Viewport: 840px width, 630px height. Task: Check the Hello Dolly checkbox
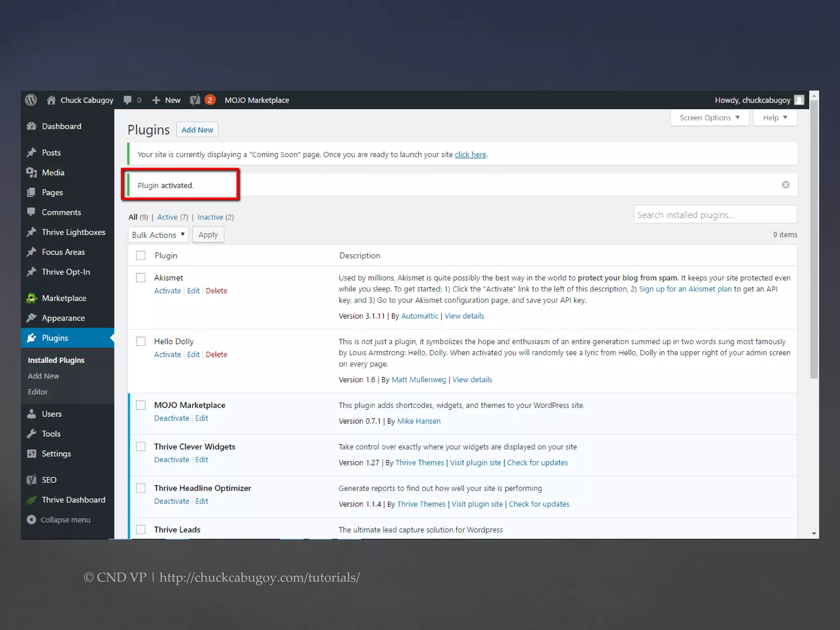click(141, 341)
